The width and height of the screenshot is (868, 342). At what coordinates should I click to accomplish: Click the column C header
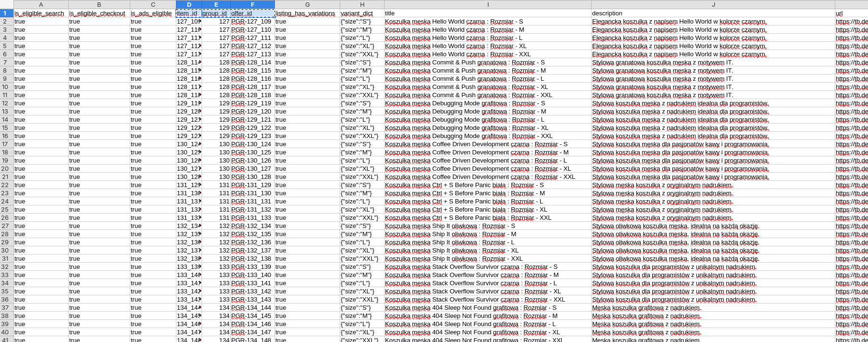tap(153, 4)
